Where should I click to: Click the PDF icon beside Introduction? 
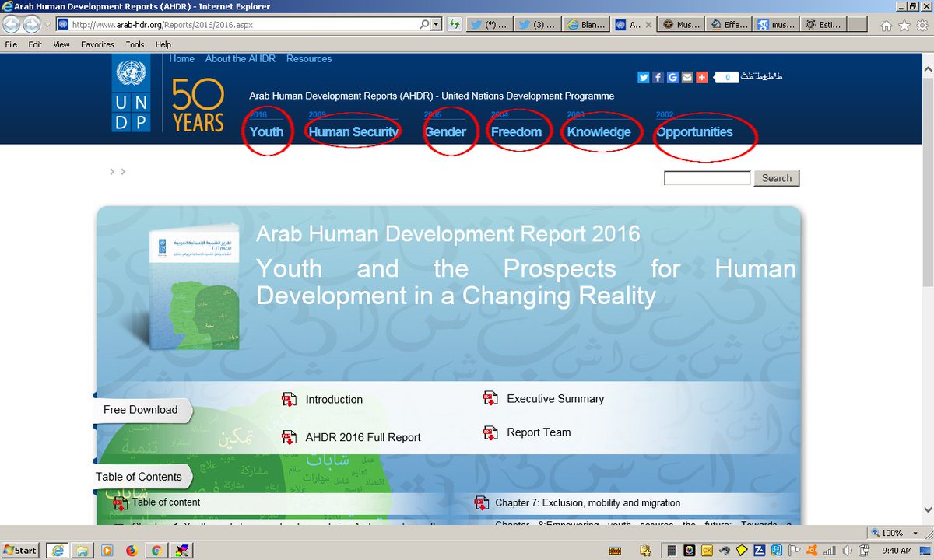289,400
